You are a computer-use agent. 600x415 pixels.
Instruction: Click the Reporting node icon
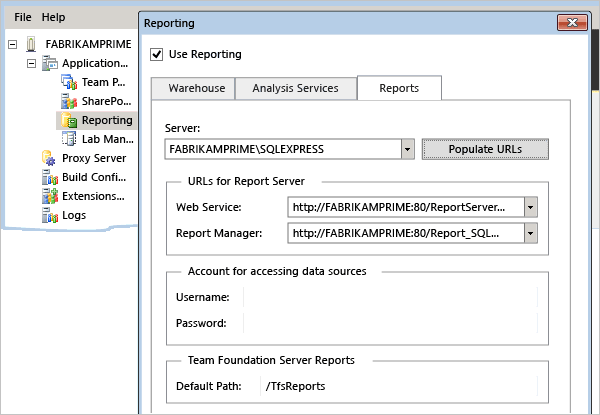(68, 121)
